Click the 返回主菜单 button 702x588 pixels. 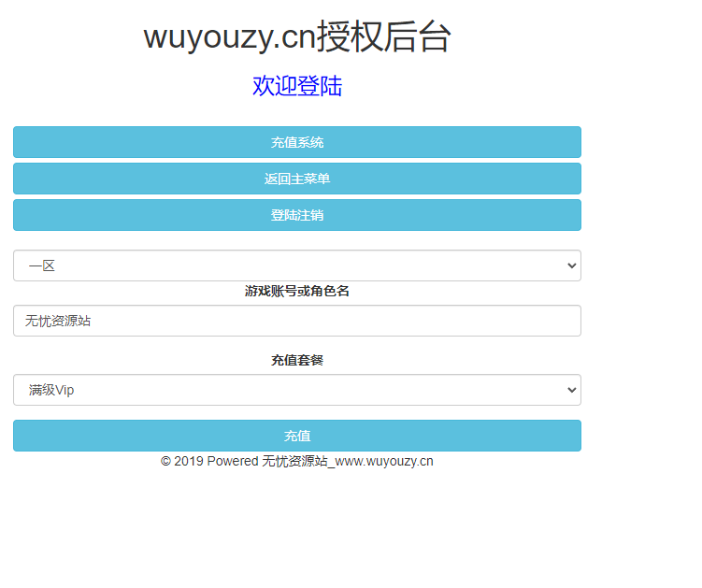[297, 179]
